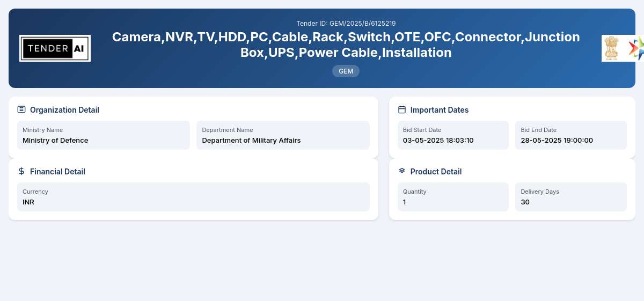This screenshot has height=301, width=644.
Task: Click the Product Detail layers icon
Action: point(402,171)
